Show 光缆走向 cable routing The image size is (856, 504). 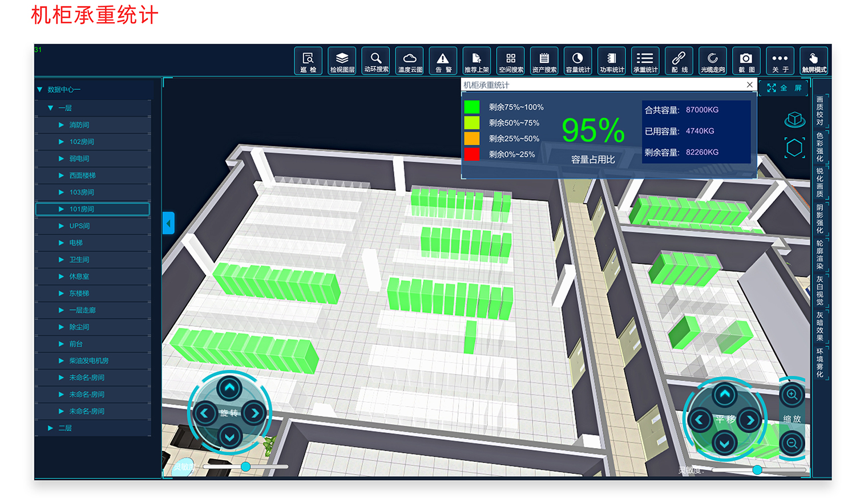click(x=713, y=61)
